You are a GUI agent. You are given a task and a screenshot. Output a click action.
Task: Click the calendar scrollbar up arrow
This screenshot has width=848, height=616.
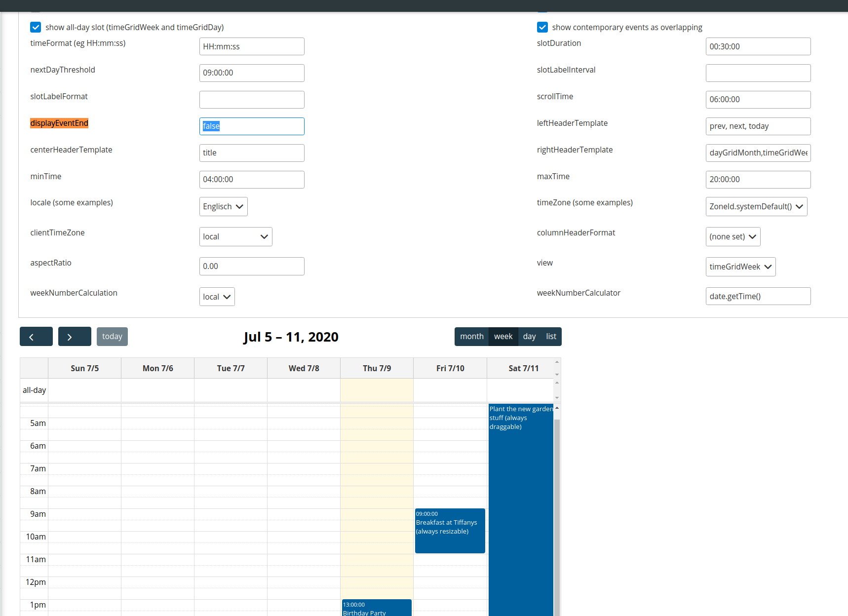tap(557, 409)
